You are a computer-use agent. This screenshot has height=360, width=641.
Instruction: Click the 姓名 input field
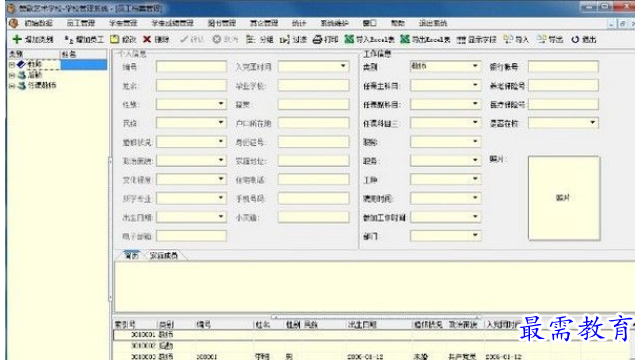point(191,85)
